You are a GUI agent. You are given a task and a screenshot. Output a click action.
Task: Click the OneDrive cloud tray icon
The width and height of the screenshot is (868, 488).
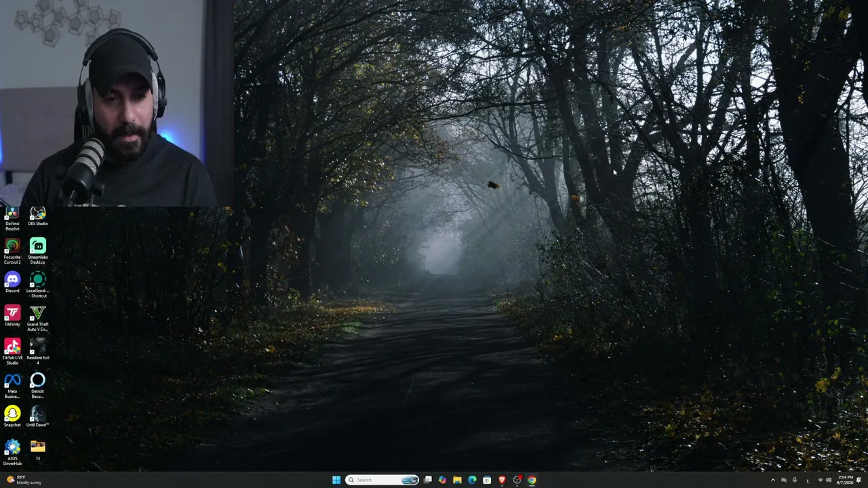784,480
